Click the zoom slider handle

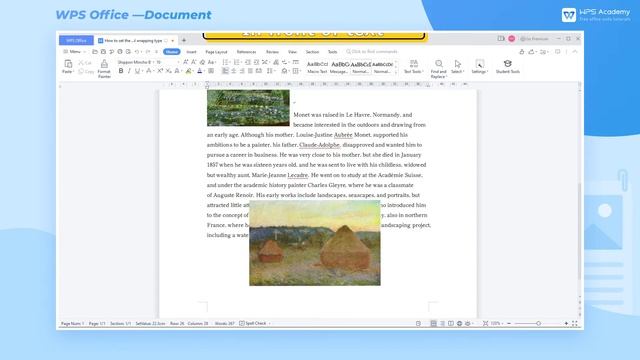tap(538, 323)
